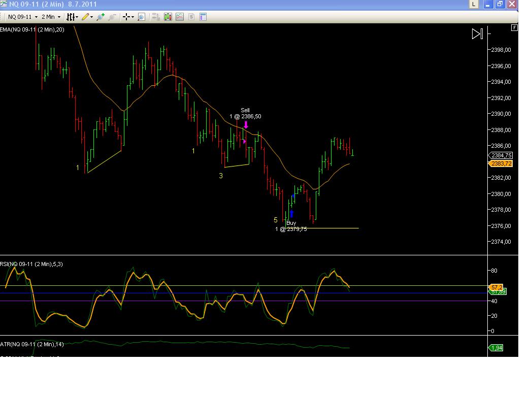Open the 2 Min interval dropdown
The height and width of the screenshot is (398, 532).
coord(51,17)
